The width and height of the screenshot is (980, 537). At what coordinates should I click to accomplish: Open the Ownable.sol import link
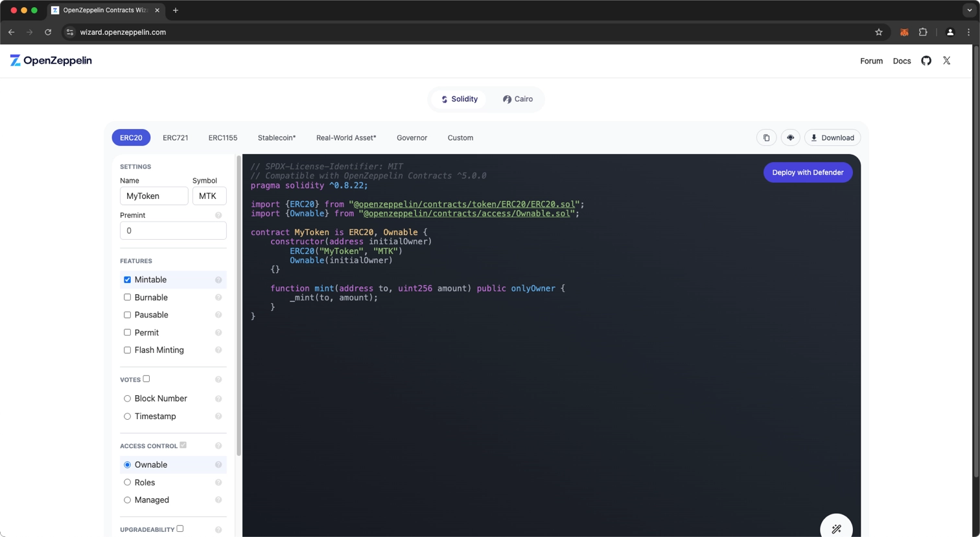point(467,213)
